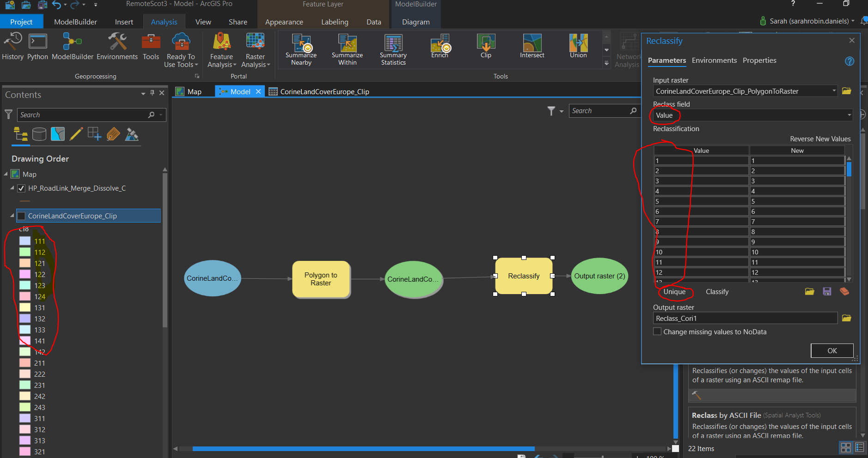Switch to the ModelBuilder ribbon tab
The height and width of the screenshot is (458, 868).
click(75, 22)
